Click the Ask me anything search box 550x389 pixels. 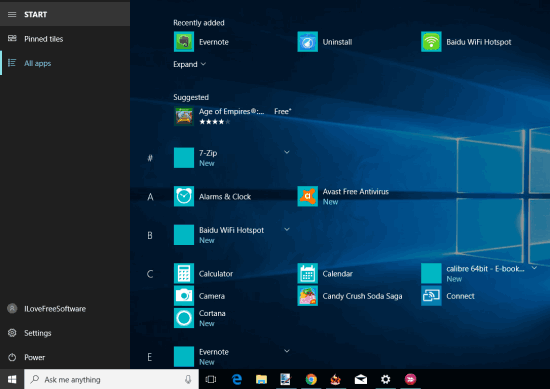(x=111, y=379)
